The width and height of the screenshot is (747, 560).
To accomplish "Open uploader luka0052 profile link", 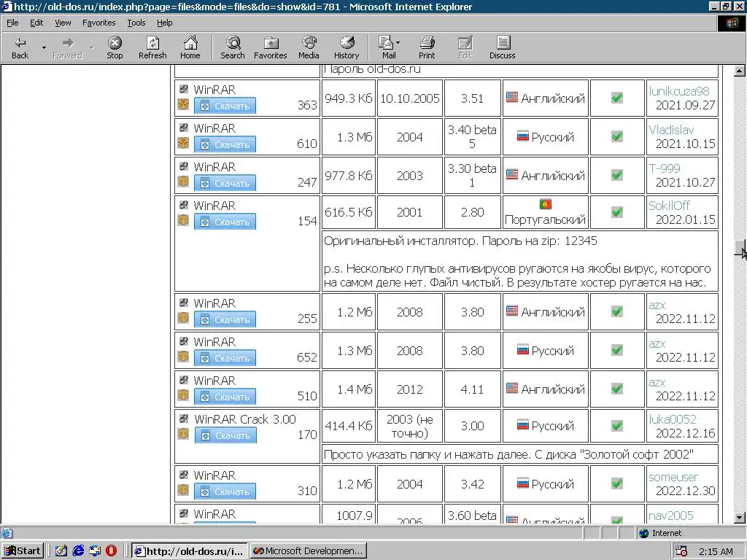I will point(672,419).
